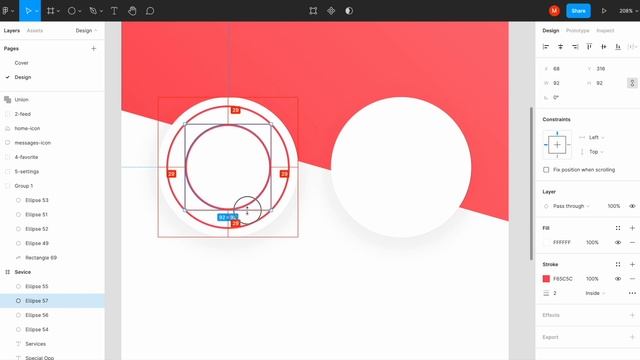Add a new fill
Viewport: 640px width, 360px height.
click(x=632, y=228)
